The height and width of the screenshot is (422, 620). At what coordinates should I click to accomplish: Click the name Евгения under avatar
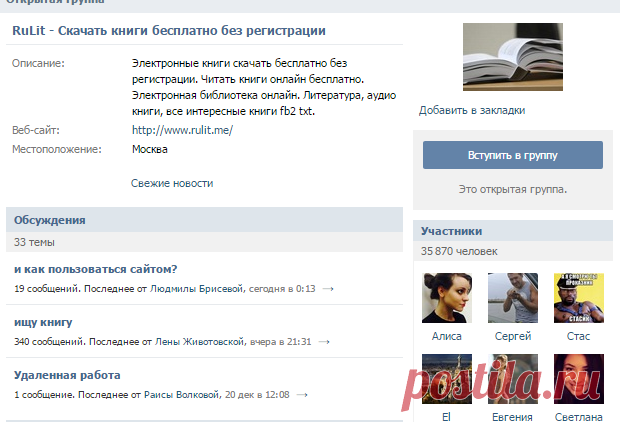coord(512,417)
